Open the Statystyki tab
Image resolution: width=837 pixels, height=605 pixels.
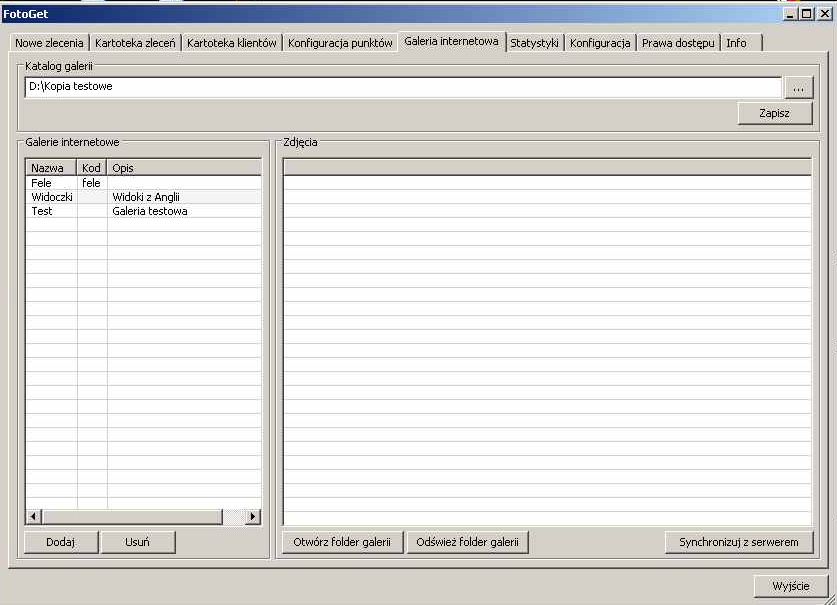(534, 43)
